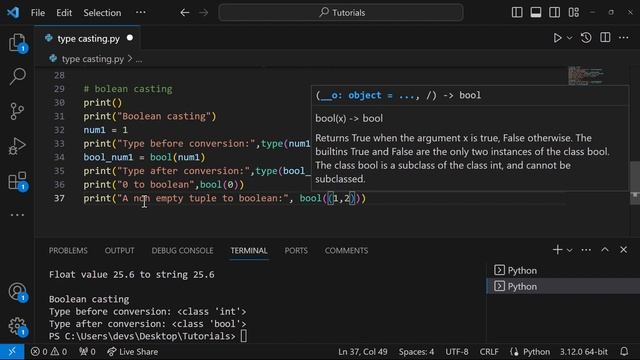Switch to the TERMINAL tab

pos(249,250)
